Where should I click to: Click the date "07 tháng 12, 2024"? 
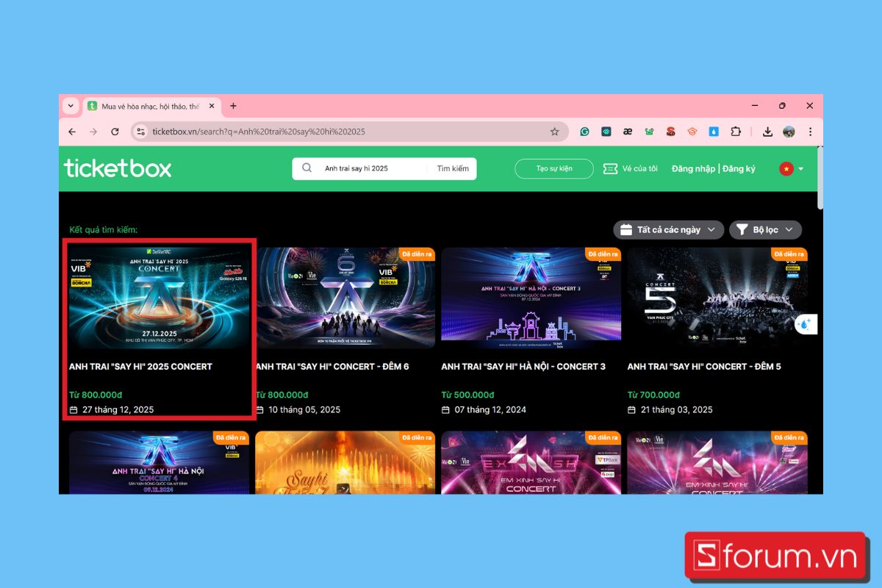(x=490, y=409)
